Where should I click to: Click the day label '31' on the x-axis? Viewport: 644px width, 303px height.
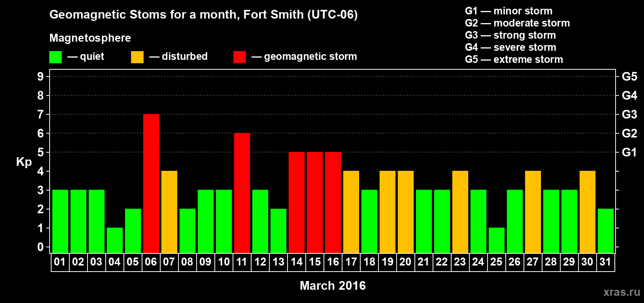605,262
